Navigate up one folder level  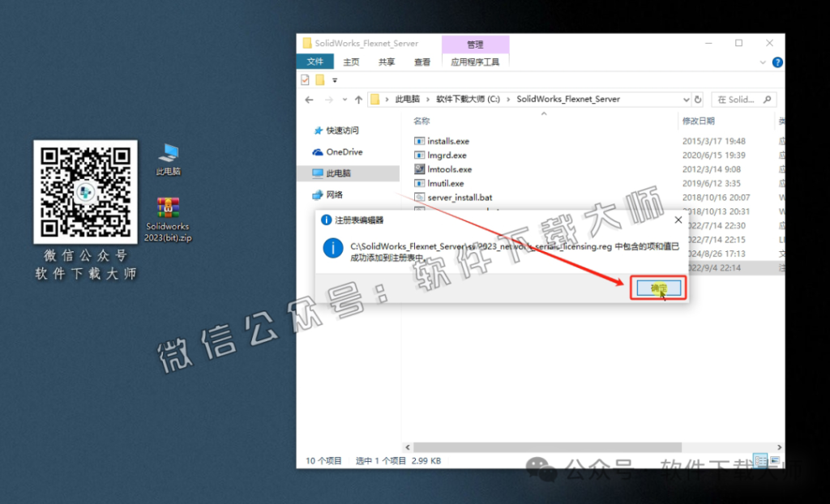click(357, 99)
